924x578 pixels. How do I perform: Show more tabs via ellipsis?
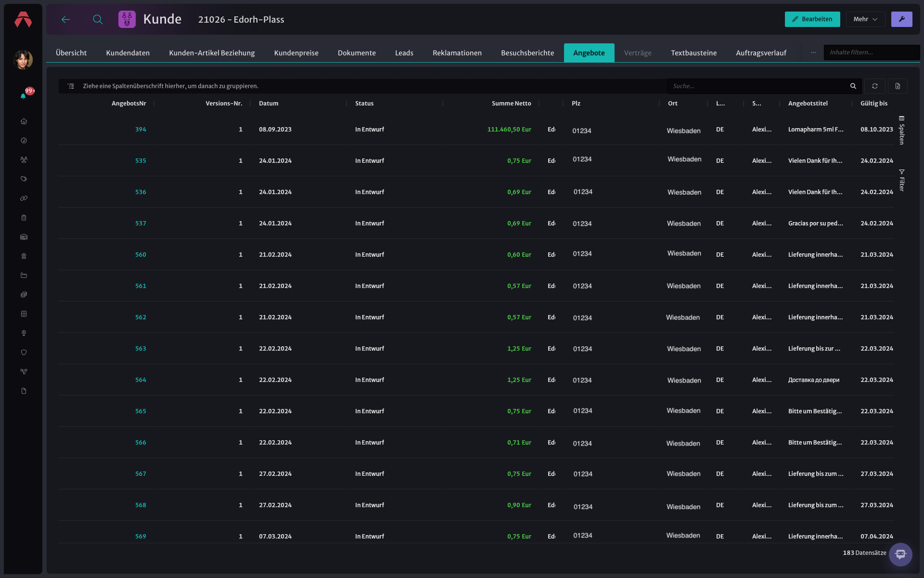(x=813, y=53)
